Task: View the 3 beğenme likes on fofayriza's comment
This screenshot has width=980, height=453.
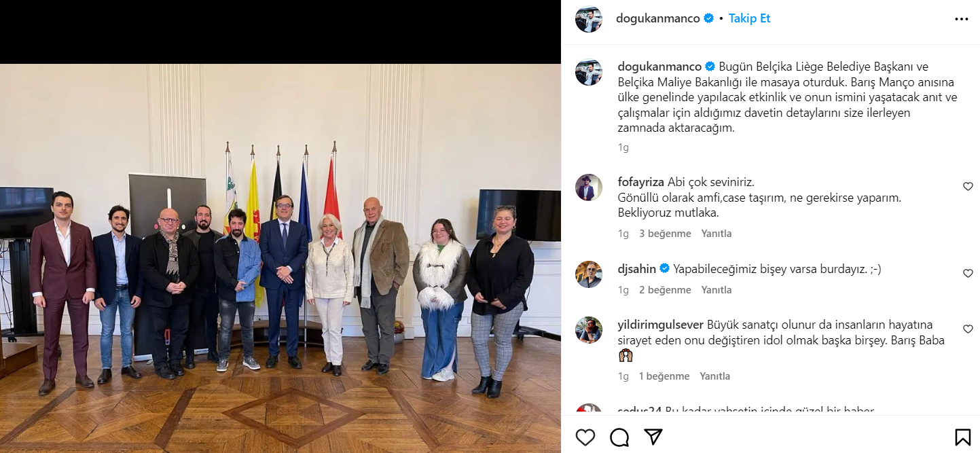Action: pyautogui.click(x=665, y=234)
